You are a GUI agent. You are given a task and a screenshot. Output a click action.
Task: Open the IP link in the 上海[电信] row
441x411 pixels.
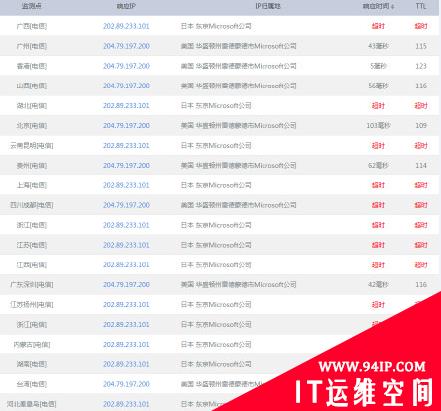(x=126, y=185)
